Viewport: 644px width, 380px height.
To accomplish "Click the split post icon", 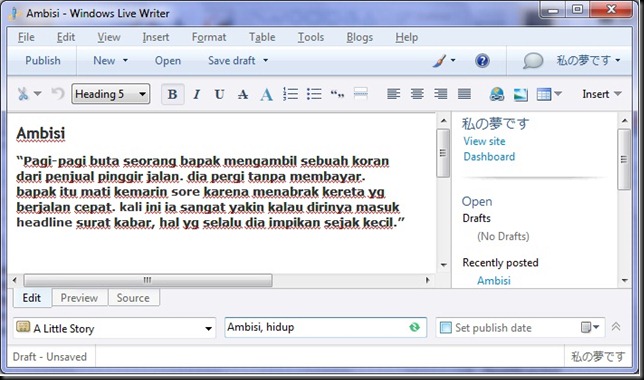I will pyautogui.click(x=361, y=94).
